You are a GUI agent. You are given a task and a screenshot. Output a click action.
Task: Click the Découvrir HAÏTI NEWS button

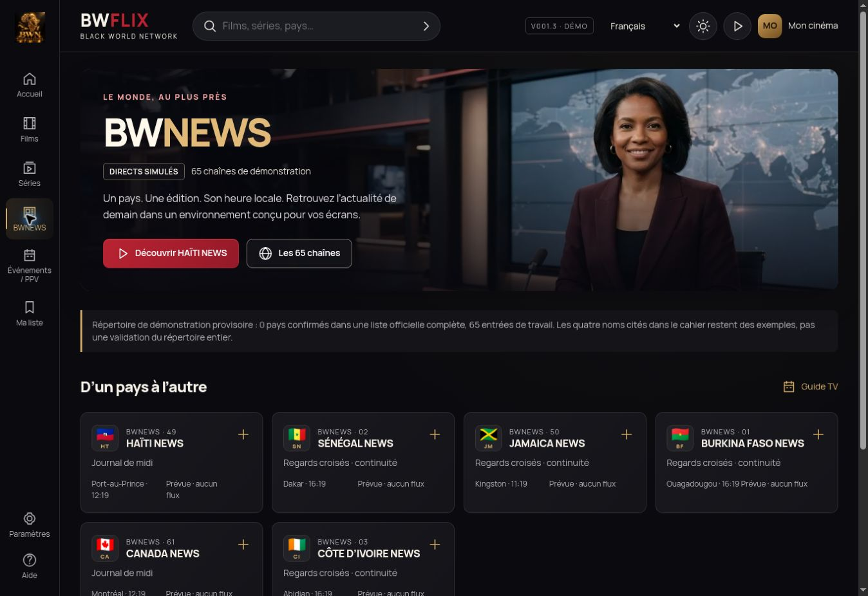click(171, 254)
